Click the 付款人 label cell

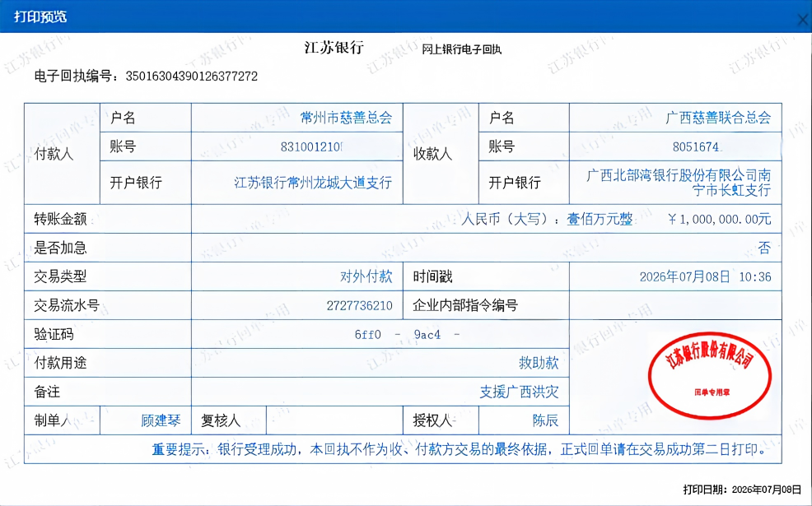pos(62,154)
